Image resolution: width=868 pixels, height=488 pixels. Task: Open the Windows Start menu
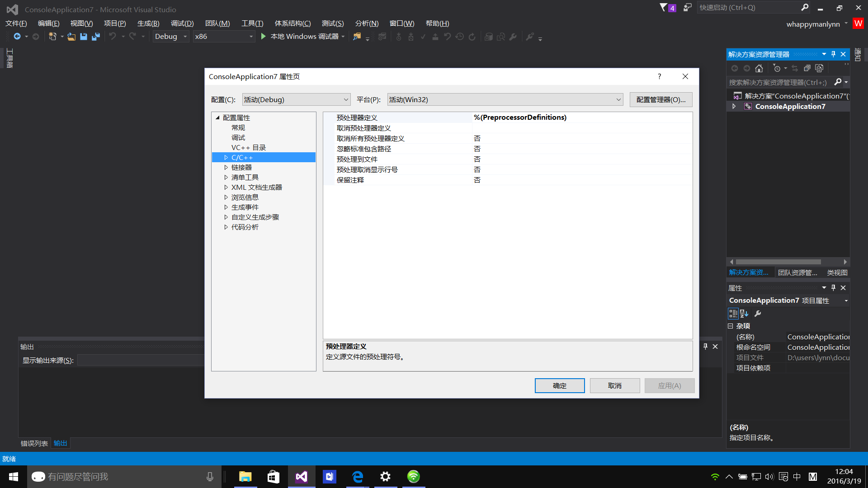click(x=14, y=477)
